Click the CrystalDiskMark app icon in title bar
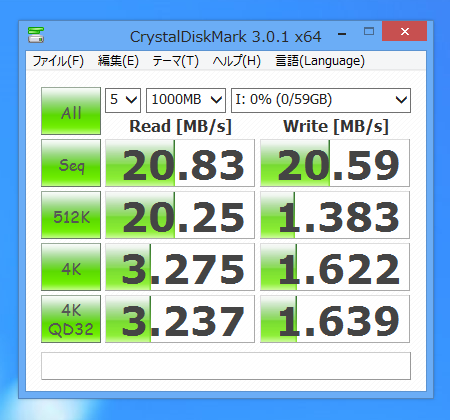450x420 pixels. (36, 35)
